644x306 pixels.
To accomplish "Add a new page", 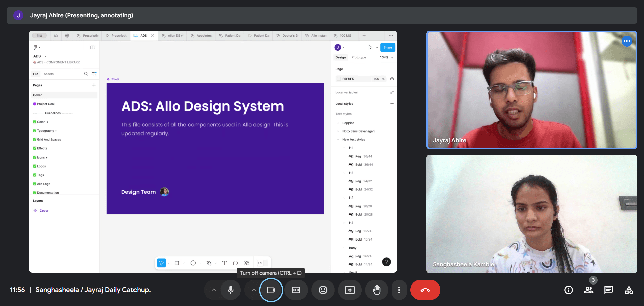I will pos(94,85).
